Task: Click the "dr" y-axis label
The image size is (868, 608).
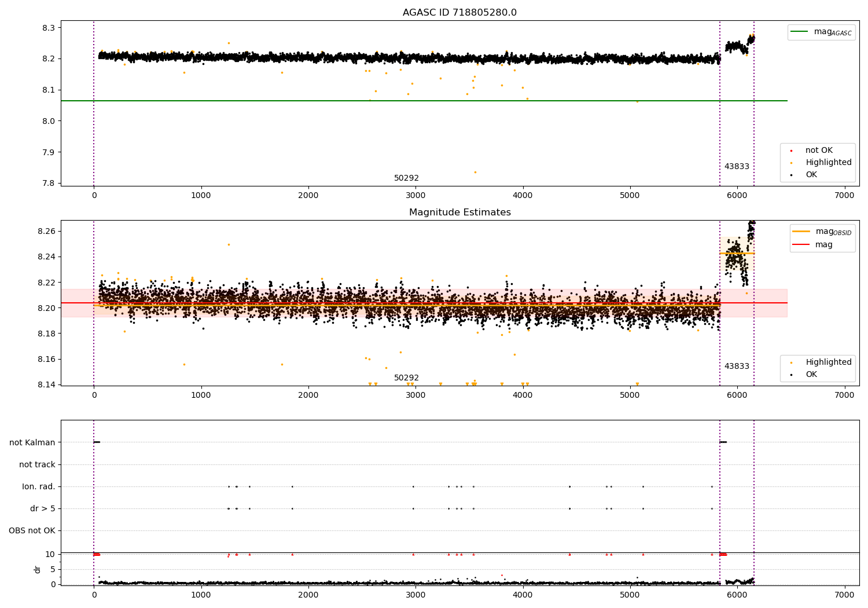Action: click(x=38, y=569)
